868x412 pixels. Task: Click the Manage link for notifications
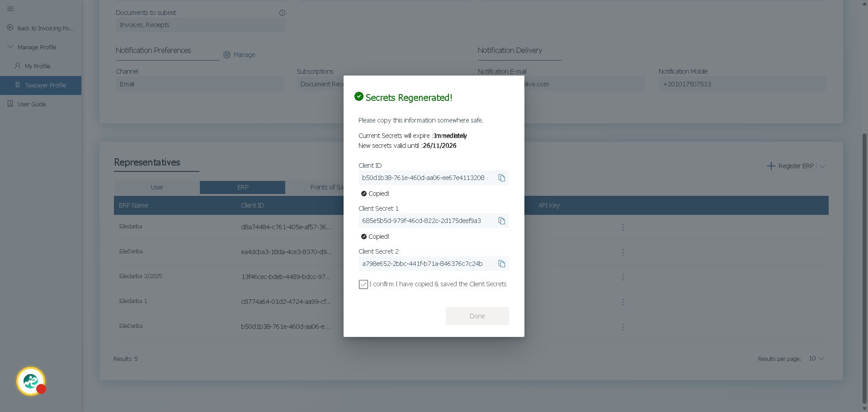[x=245, y=55]
